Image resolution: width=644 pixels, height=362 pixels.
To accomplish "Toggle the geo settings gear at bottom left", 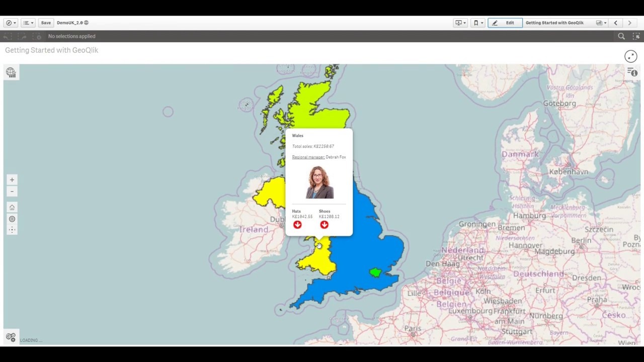I will (11, 337).
